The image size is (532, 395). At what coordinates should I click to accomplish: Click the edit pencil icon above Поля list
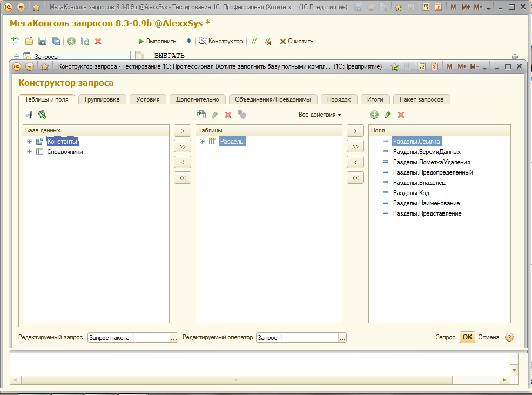[387, 115]
